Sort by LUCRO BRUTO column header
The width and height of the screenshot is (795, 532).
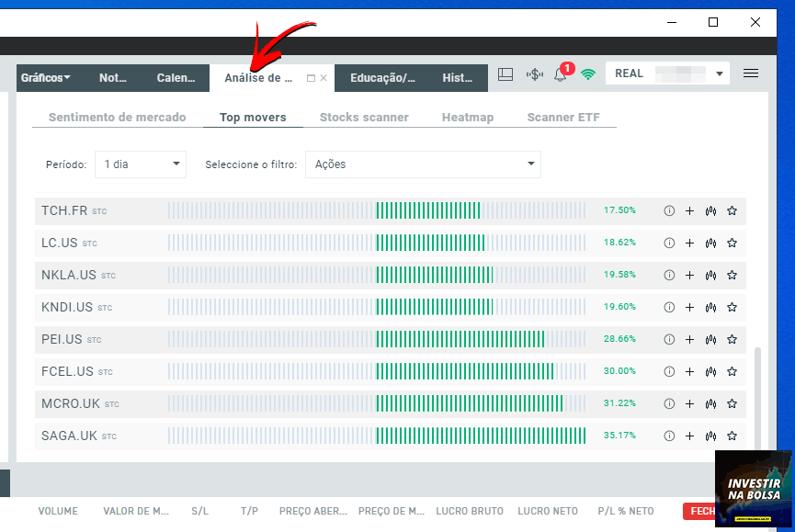coord(470,511)
